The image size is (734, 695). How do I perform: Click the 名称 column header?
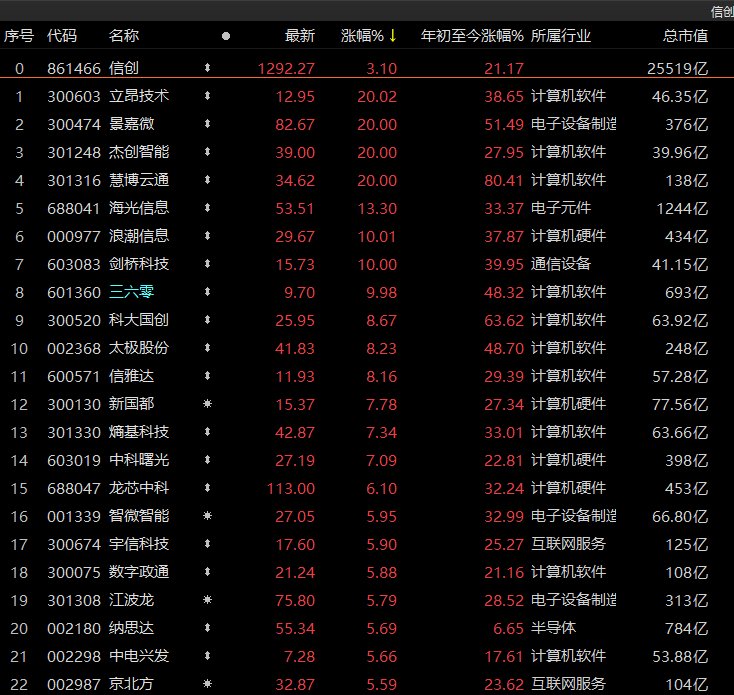coord(124,36)
